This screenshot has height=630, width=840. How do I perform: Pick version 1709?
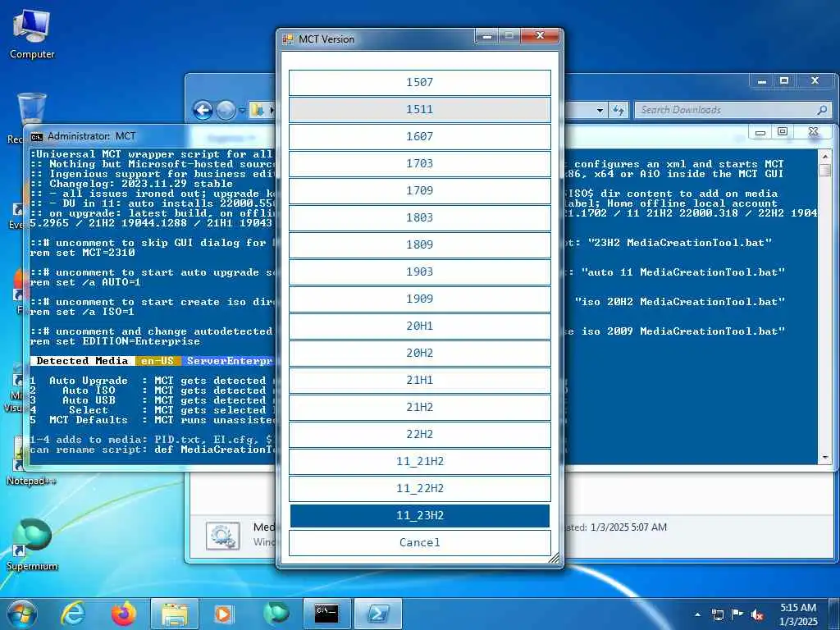(419, 190)
